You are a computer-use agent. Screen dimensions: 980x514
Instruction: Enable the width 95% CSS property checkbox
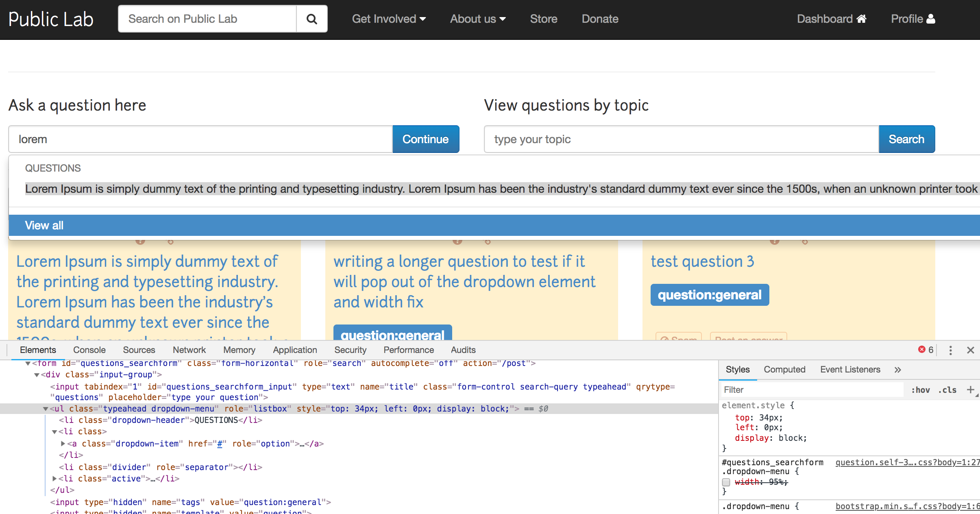726,482
